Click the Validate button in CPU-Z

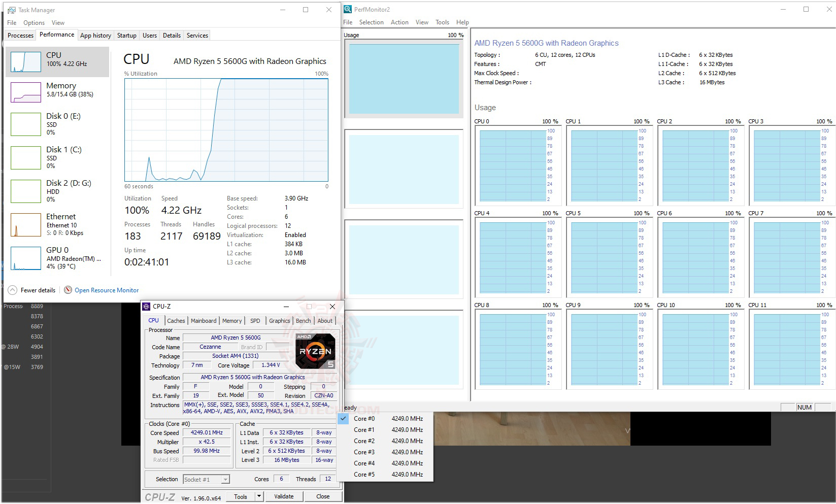284,496
